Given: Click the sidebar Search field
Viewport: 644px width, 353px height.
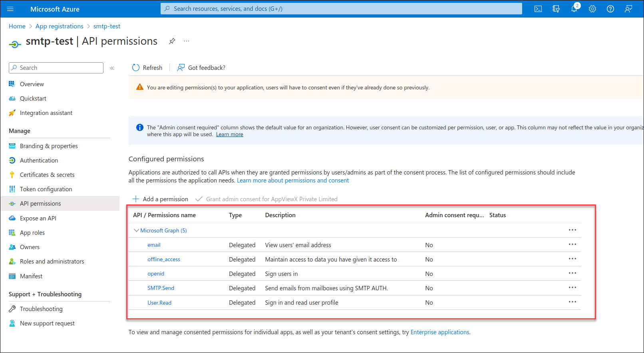Looking at the screenshot, I should [x=56, y=68].
